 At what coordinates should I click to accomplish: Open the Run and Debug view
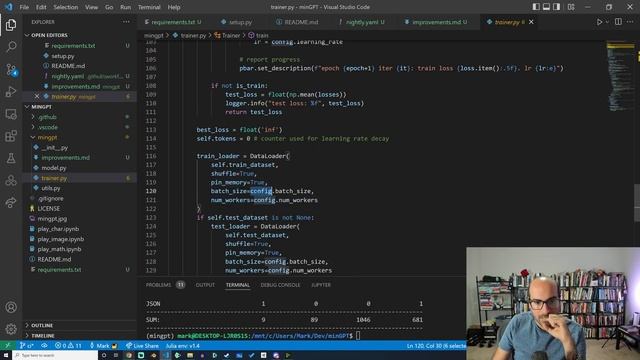pyautogui.click(x=11, y=91)
